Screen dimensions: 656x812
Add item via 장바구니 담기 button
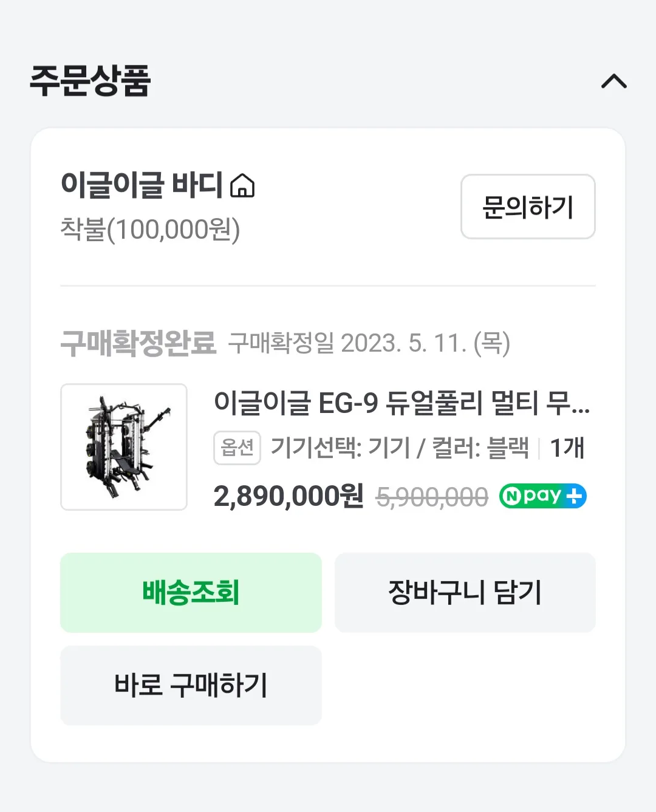click(x=465, y=593)
